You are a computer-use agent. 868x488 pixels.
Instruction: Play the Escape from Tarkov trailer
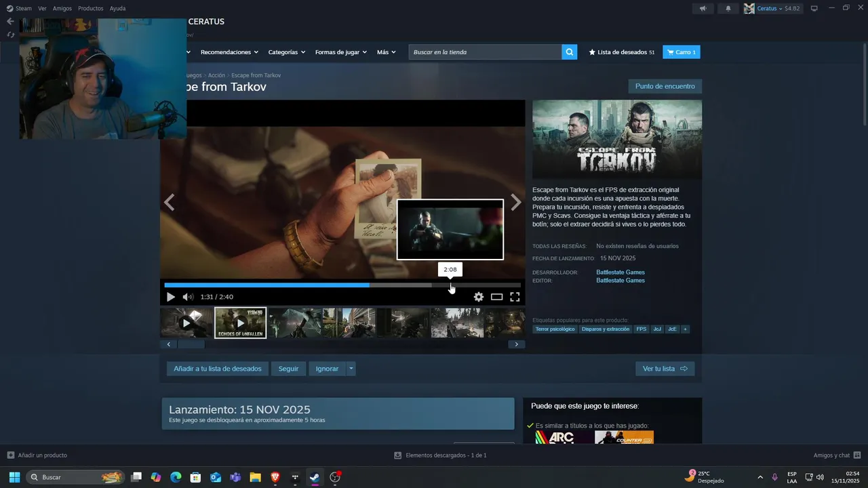[x=170, y=297]
